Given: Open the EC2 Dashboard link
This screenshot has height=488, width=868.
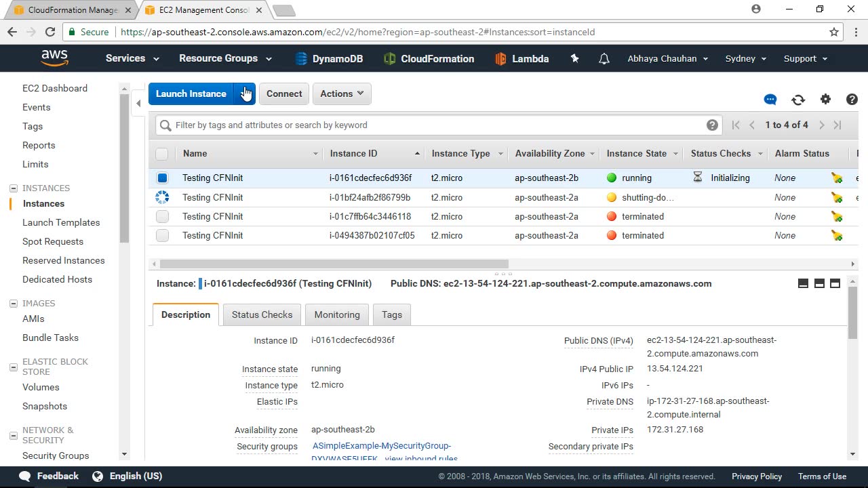Looking at the screenshot, I should [55, 88].
